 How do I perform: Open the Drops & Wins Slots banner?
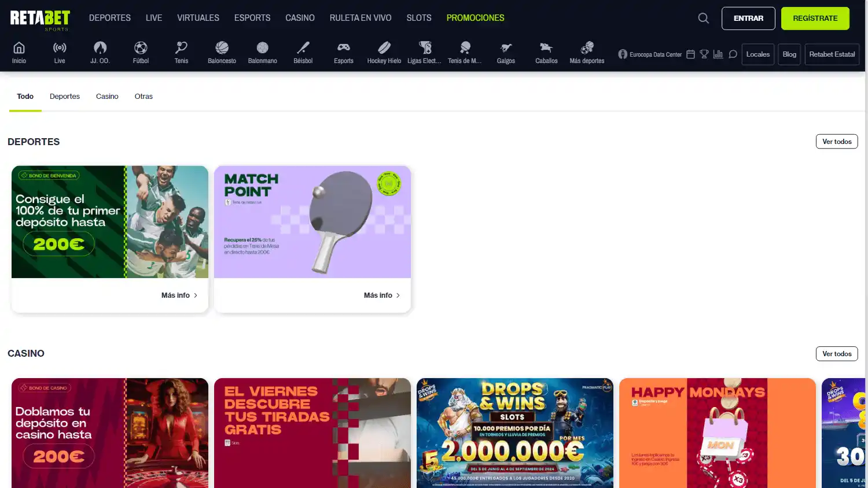(x=515, y=433)
